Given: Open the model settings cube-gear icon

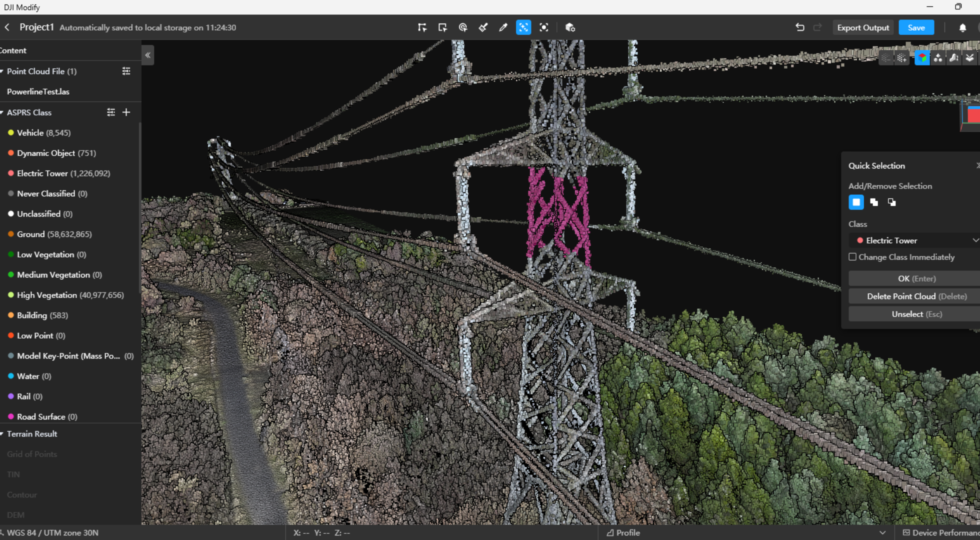Looking at the screenshot, I should (570, 27).
